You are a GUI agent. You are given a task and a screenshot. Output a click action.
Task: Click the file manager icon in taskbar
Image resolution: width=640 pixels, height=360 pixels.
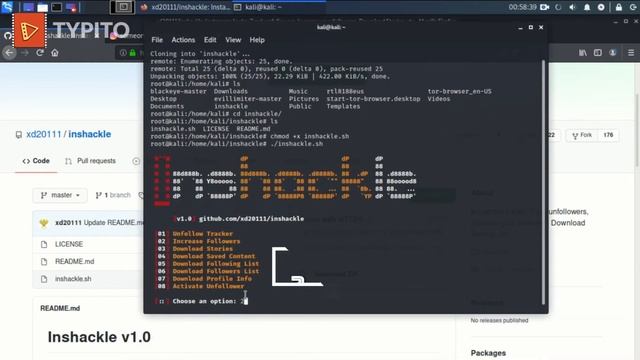coord(42,7)
